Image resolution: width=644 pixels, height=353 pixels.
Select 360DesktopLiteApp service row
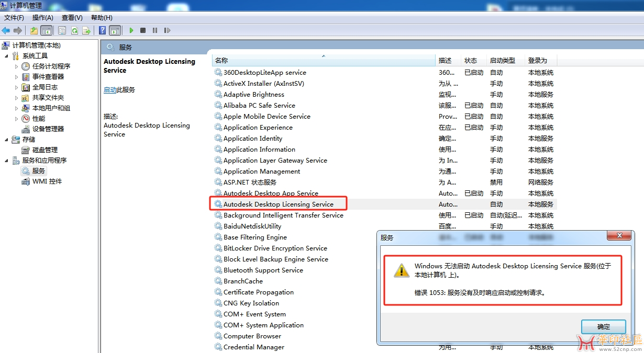pos(384,73)
